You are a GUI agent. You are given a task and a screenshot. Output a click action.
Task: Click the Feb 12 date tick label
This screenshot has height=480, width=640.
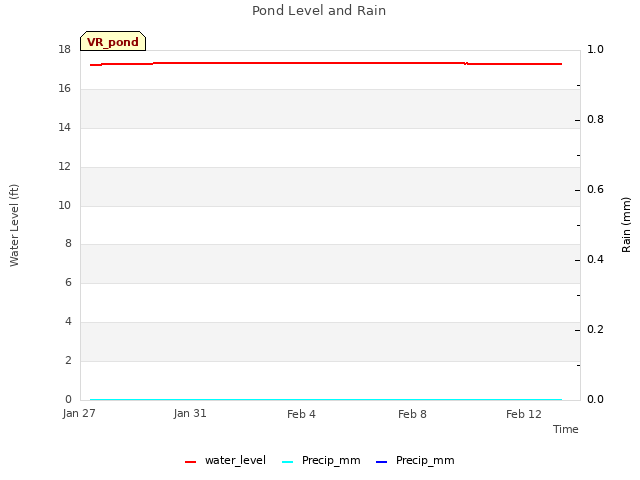point(524,414)
